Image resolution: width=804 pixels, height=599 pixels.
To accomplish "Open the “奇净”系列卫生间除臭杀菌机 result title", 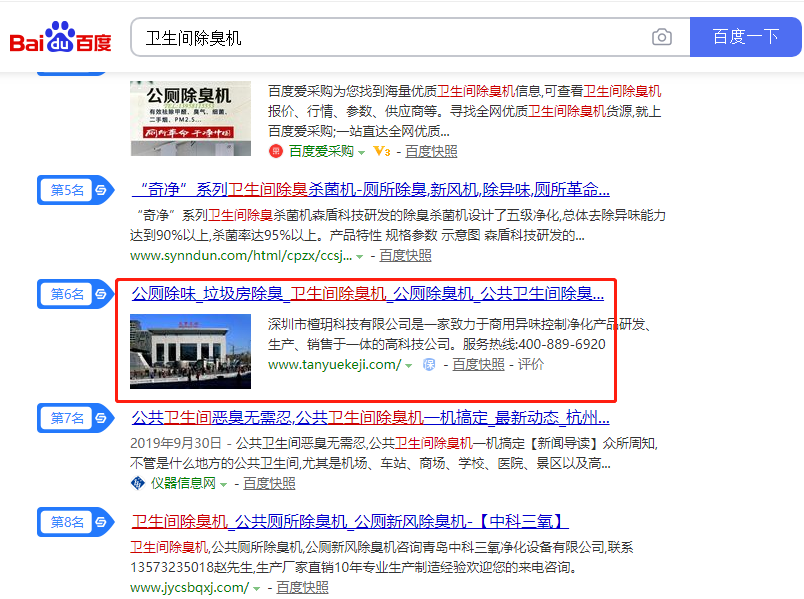I will pos(371,190).
